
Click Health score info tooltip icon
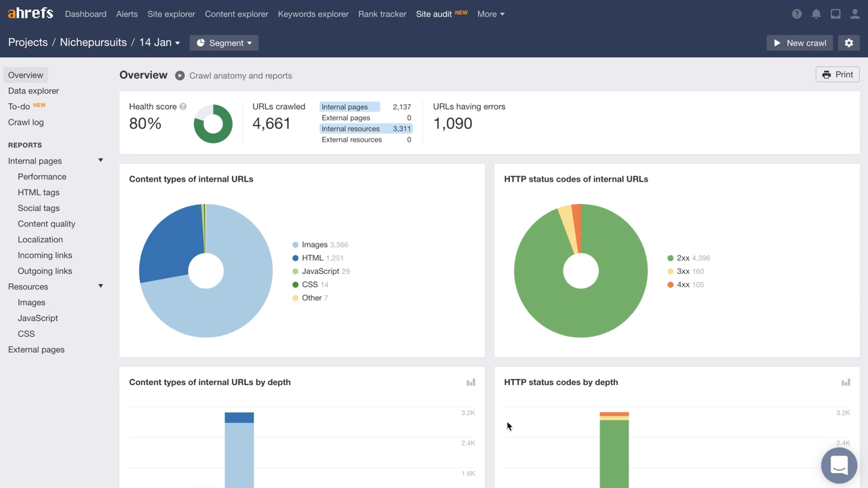click(183, 106)
